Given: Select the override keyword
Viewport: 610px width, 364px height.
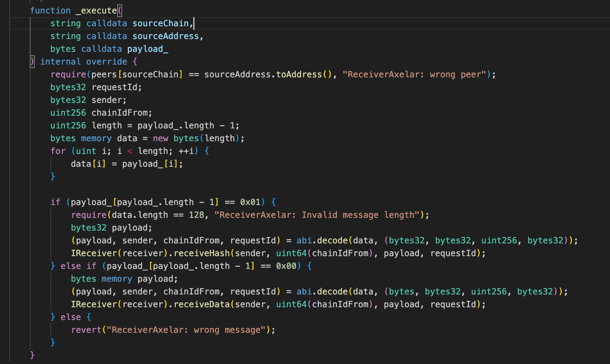Looking at the screenshot, I should click(x=107, y=62).
